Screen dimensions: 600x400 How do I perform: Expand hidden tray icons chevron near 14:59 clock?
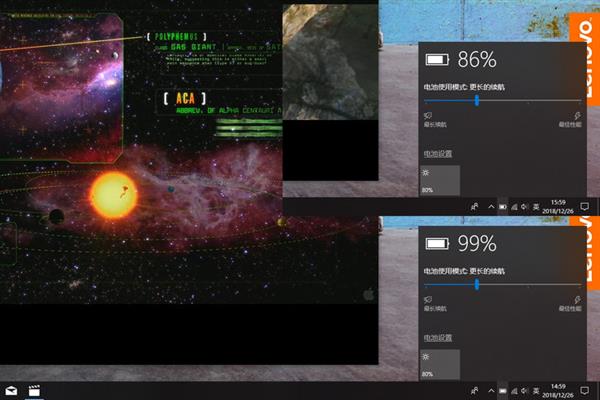click(491, 391)
